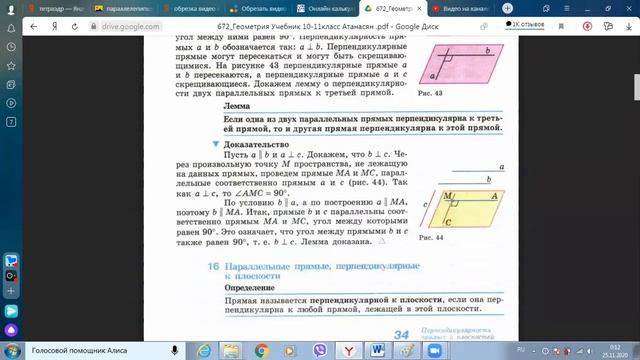
Task: Open browsing history clock icon
Action: point(11,47)
